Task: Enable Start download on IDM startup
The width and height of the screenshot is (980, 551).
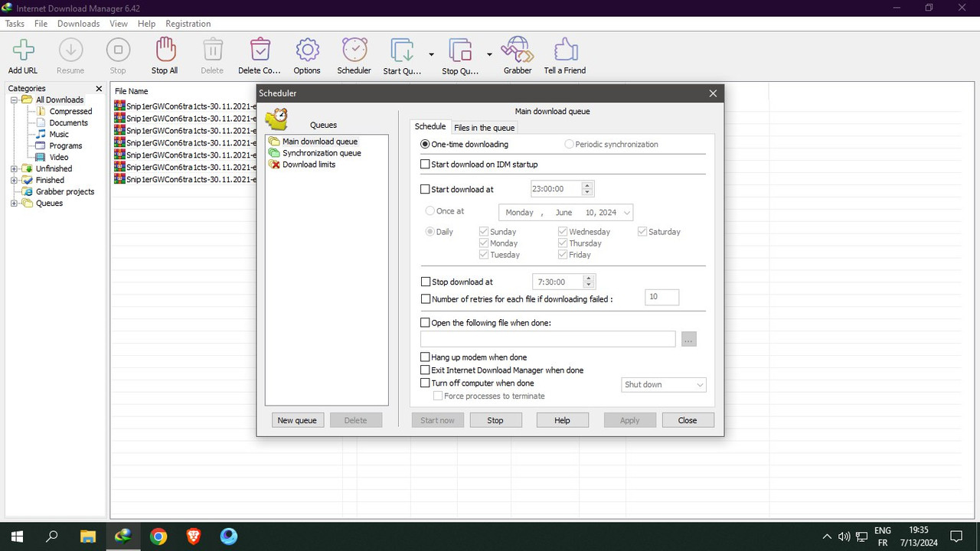Action: click(x=426, y=165)
